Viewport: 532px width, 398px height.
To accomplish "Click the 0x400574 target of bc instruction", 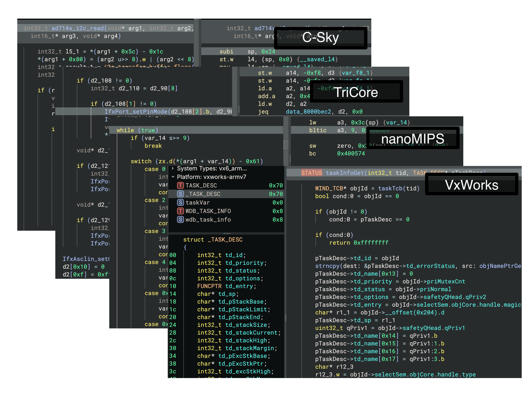I will tap(351, 154).
